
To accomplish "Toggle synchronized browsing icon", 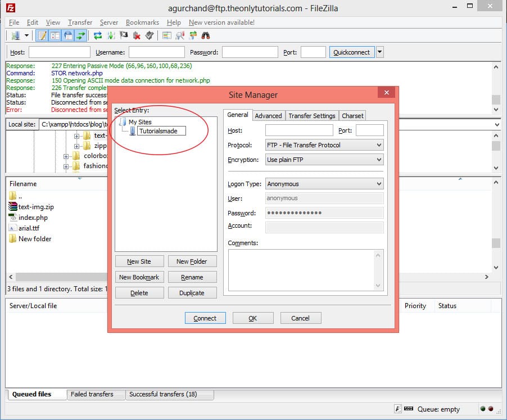I will pyautogui.click(x=193, y=35).
